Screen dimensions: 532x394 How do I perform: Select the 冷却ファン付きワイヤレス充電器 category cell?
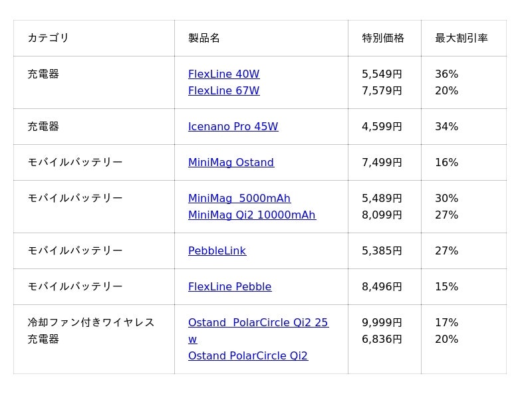coord(91,331)
